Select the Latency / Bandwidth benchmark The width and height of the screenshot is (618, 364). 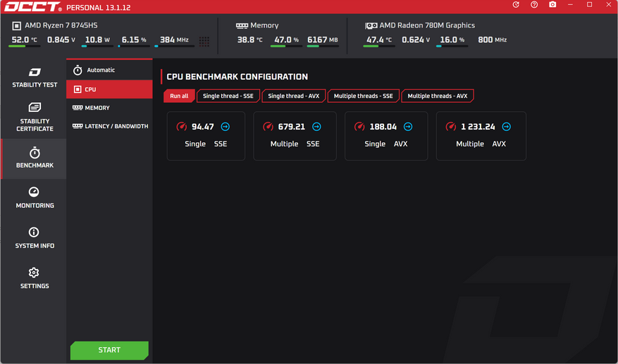coord(109,126)
